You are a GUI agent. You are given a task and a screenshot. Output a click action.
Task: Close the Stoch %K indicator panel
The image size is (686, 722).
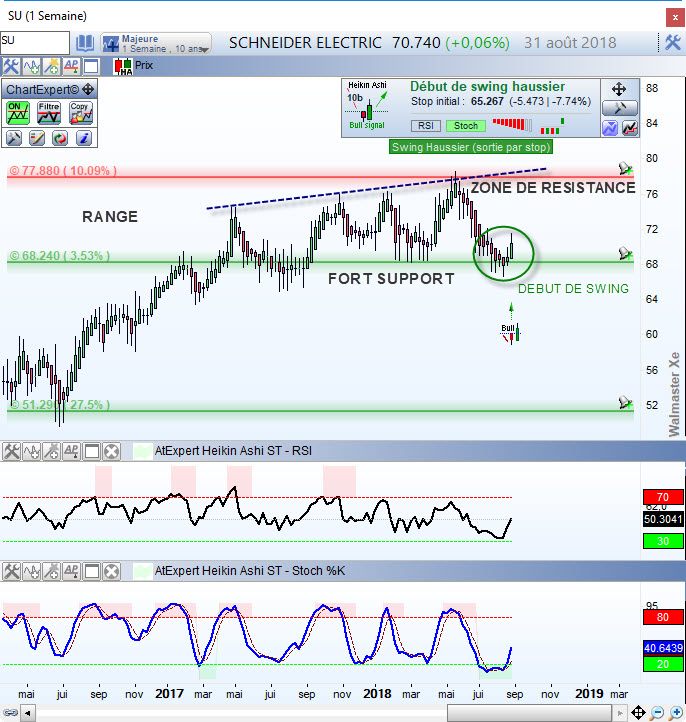click(111, 572)
